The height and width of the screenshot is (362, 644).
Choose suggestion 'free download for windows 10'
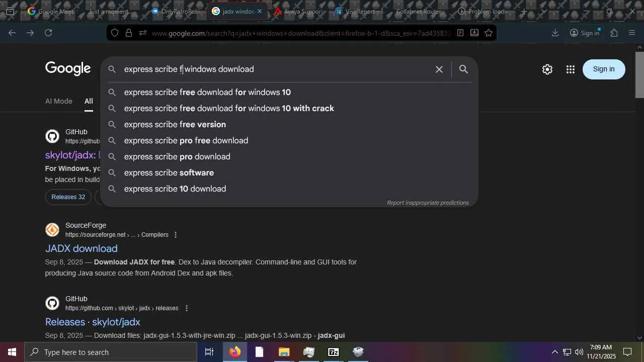[289, 93]
